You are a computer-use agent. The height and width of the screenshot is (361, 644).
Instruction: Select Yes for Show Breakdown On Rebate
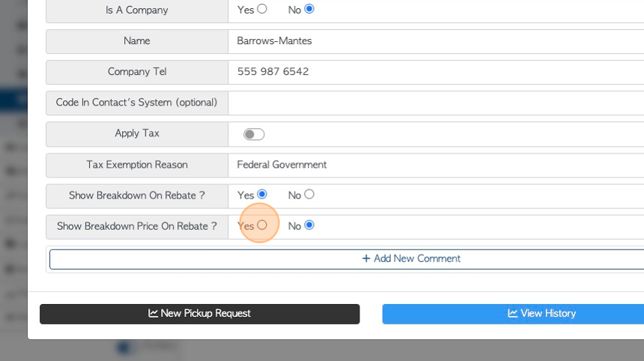pos(262,194)
